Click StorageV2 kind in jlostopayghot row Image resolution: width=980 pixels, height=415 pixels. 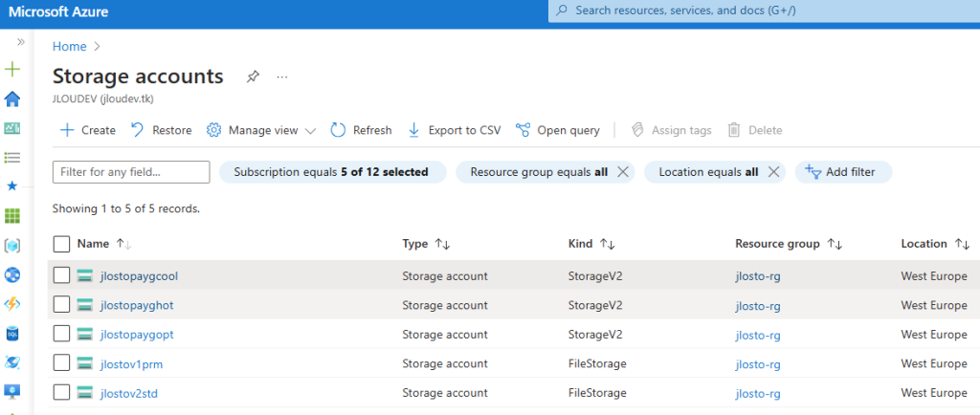tap(595, 305)
